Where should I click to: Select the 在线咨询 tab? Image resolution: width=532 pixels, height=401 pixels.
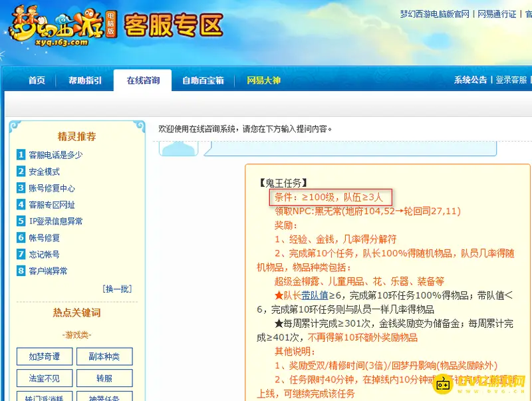[143, 80]
